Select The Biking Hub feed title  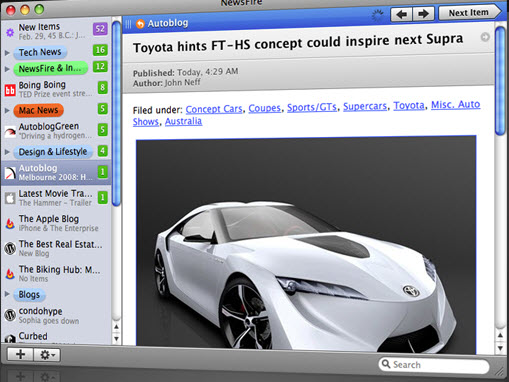[x=59, y=269]
